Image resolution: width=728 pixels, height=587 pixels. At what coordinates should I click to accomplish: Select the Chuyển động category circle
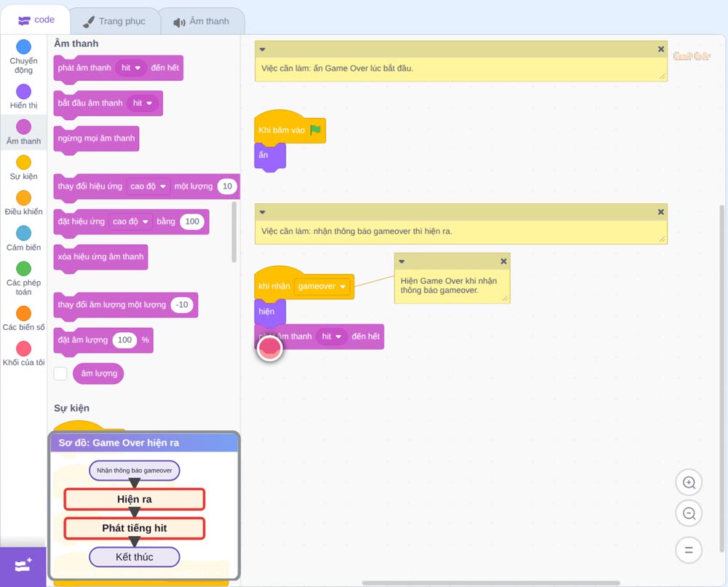tap(24, 47)
